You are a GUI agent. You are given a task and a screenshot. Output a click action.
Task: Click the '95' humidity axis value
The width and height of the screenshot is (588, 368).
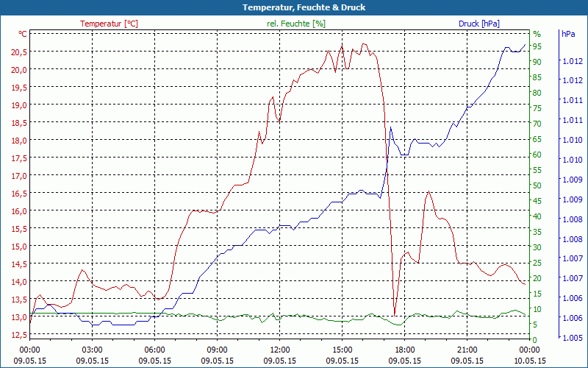point(537,46)
